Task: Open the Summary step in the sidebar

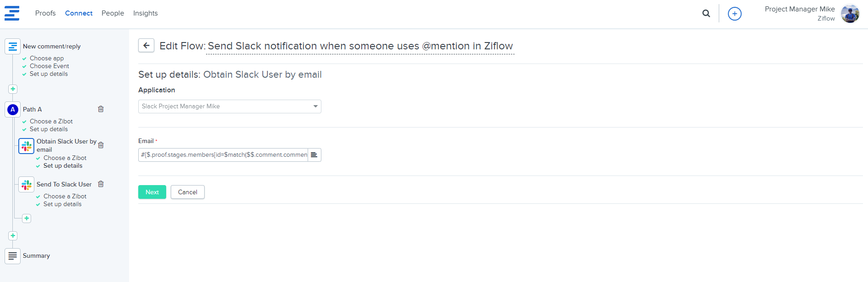Action: [x=36, y=256]
